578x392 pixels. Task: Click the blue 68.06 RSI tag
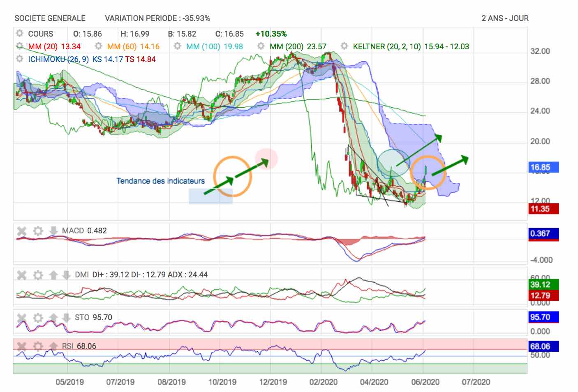coord(543,346)
